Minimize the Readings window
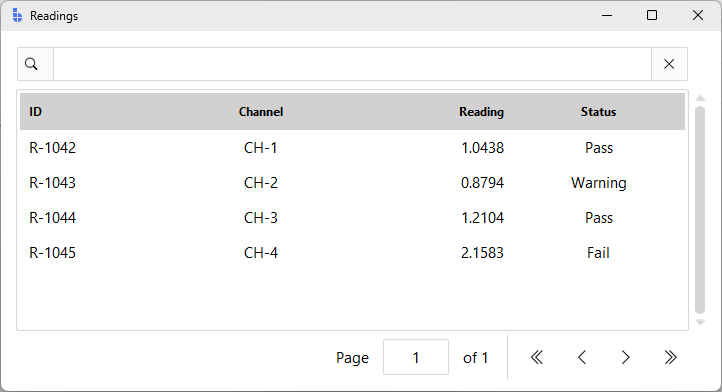Screen dimensions: 722x392 click(x=607, y=16)
